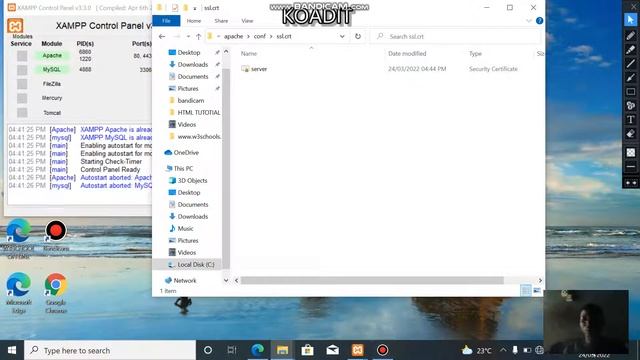The height and width of the screenshot is (360, 640).
Task: Open the Windows Start menu
Action: (12, 350)
